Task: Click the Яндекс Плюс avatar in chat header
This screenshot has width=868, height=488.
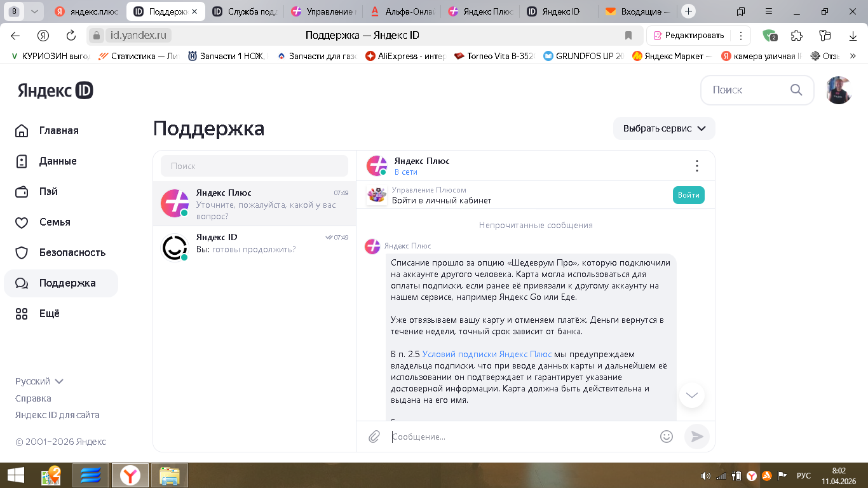Action: (377, 166)
